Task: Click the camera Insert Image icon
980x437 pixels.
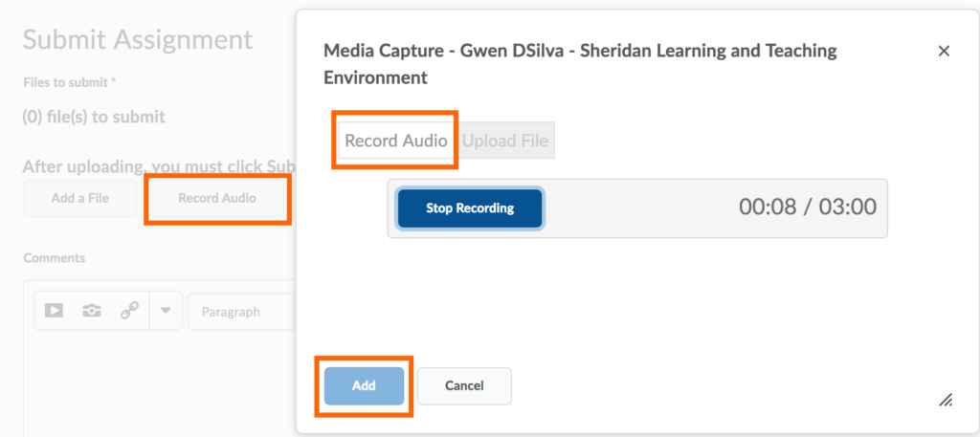Action: (x=91, y=311)
